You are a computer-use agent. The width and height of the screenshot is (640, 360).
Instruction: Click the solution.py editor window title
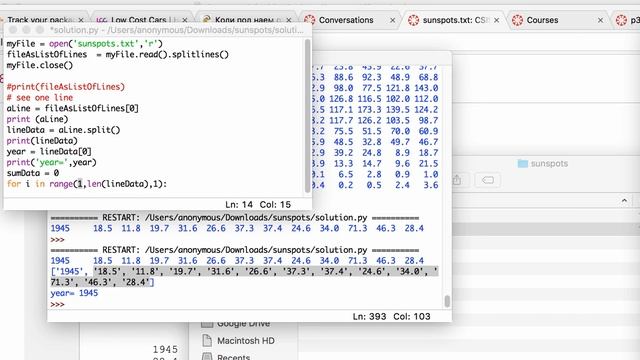click(x=176, y=30)
